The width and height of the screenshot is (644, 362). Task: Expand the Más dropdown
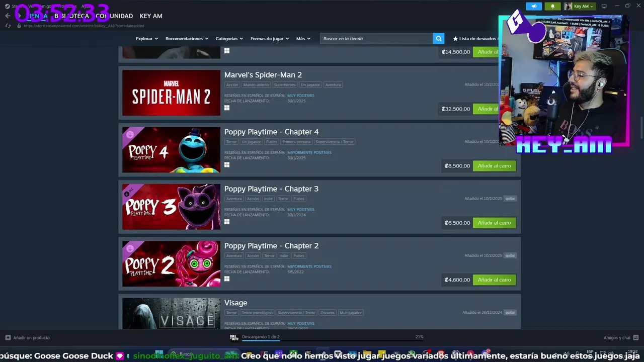[303, 39]
